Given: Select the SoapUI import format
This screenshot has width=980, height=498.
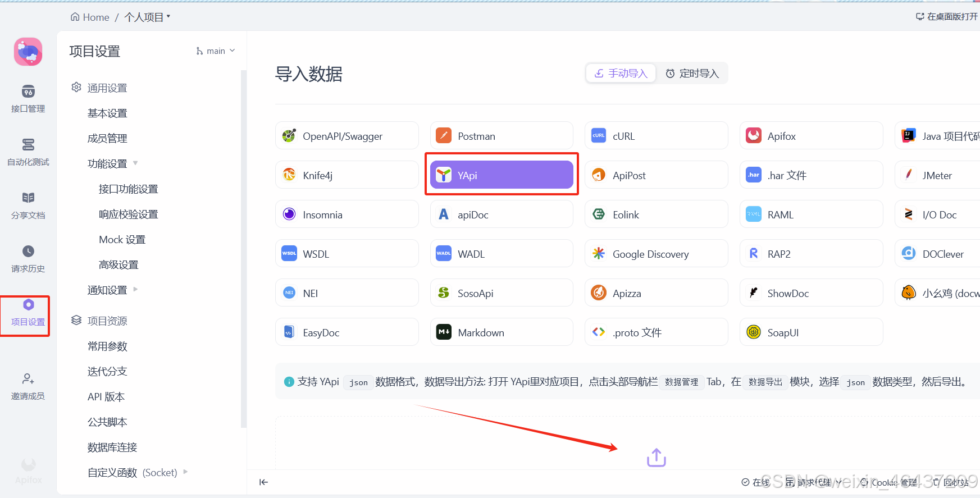Looking at the screenshot, I should coord(812,332).
